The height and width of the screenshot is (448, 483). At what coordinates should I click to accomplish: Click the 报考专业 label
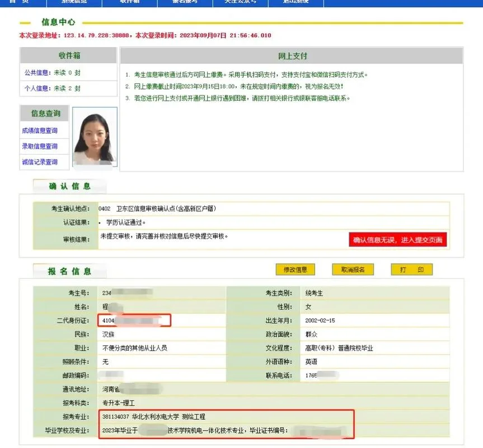click(x=76, y=417)
